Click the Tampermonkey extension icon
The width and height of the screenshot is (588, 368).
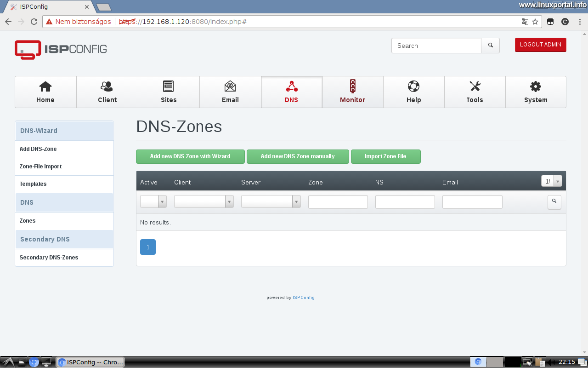tap(550, 22)
